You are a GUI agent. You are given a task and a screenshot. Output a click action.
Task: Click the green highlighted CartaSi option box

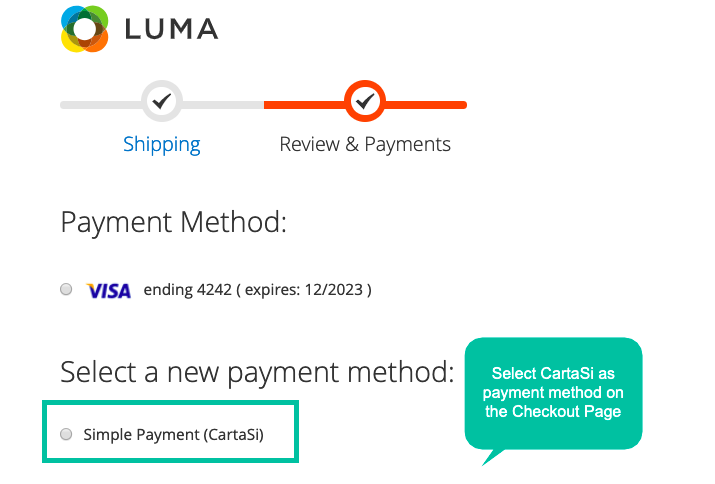tap(171, 432)
